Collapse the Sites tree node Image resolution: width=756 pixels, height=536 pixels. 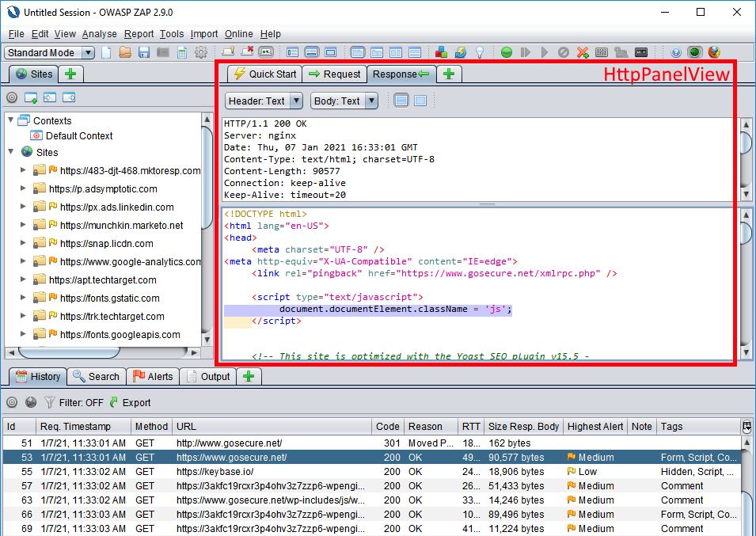pyautogui.click(x=10, y=151)
